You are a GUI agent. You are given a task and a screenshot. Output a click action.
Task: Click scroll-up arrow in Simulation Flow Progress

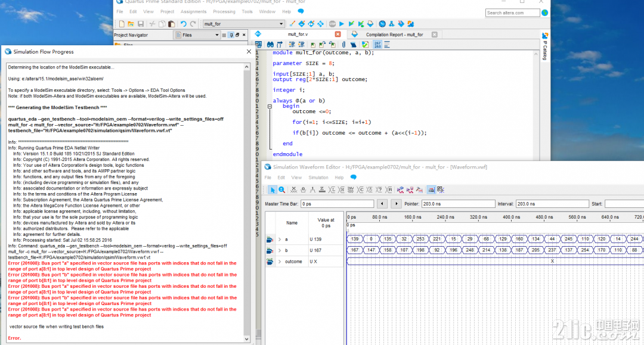pos(246,67)
